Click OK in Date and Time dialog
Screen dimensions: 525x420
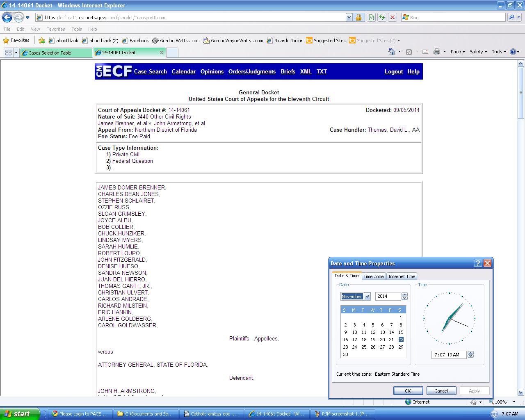click(x=408, y=391)
